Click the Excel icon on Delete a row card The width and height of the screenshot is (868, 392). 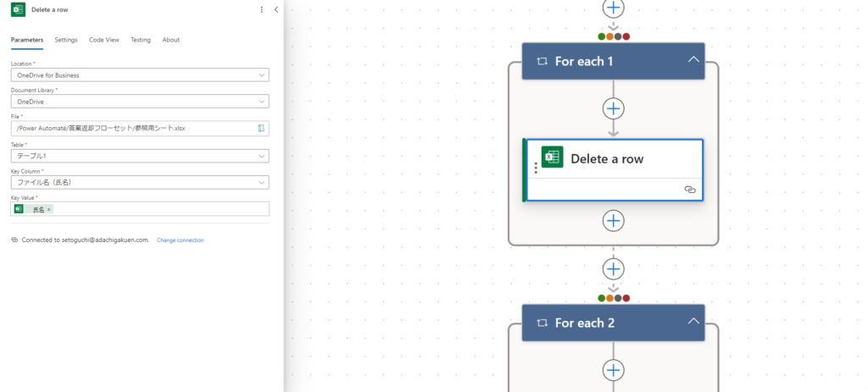tap(552, 157)
